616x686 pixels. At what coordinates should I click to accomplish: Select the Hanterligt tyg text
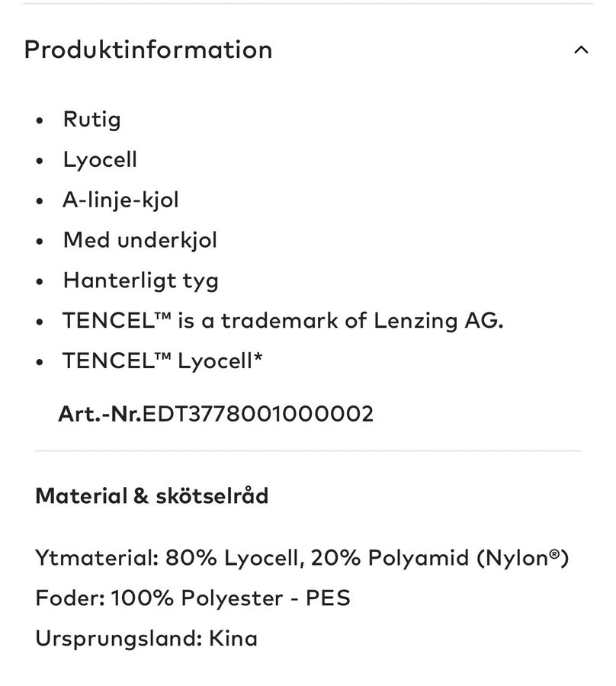[x=141, y=280]
